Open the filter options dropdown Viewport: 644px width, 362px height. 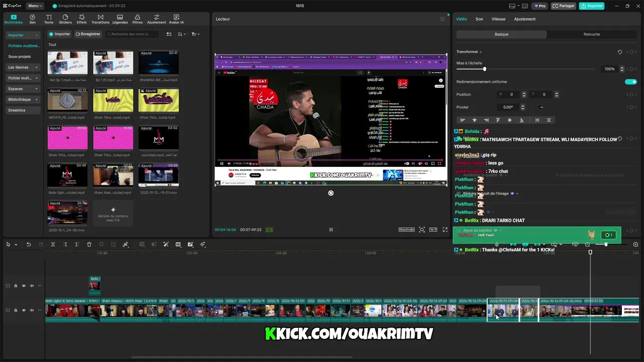[x=195, y=34]
